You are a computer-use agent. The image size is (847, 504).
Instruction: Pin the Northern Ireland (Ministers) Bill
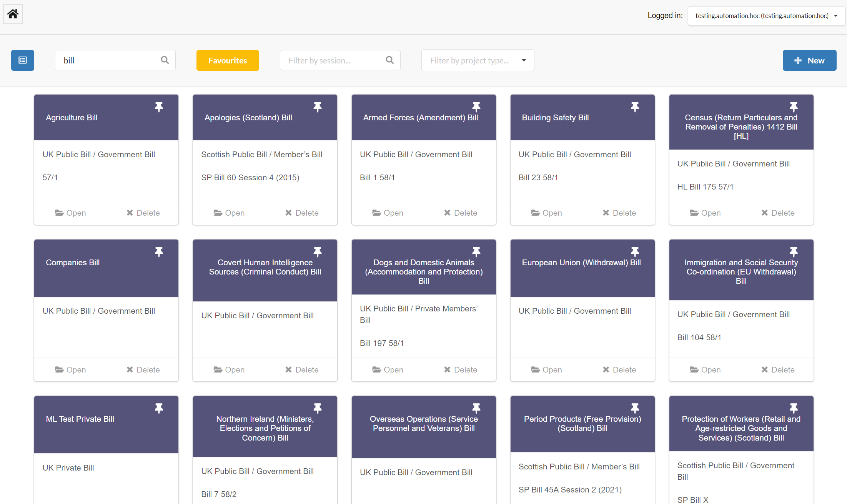[x=318, y=408]
